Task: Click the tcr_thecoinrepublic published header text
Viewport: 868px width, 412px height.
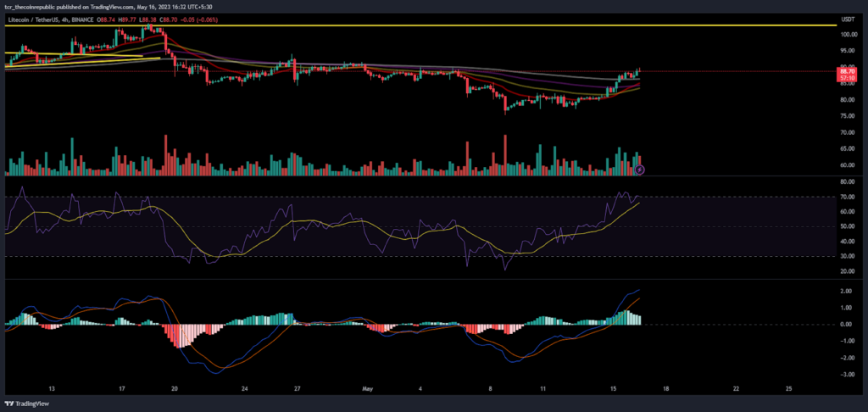Action: (110, 8)
